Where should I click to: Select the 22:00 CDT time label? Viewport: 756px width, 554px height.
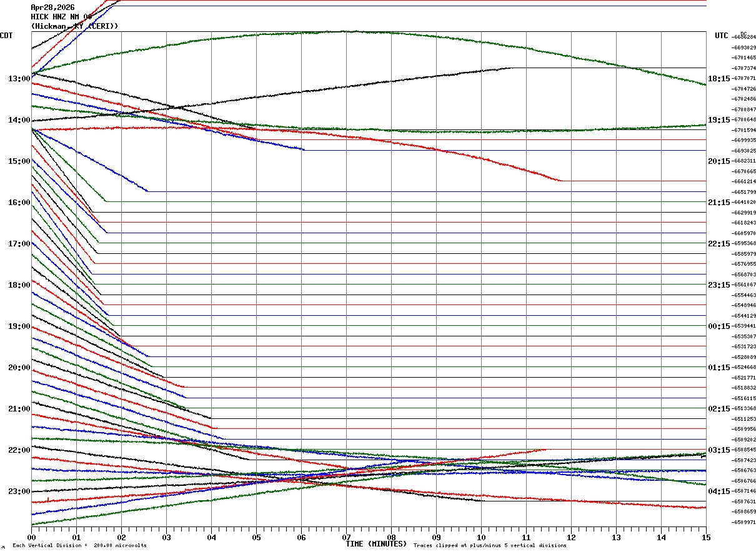(x=19, y=450)
